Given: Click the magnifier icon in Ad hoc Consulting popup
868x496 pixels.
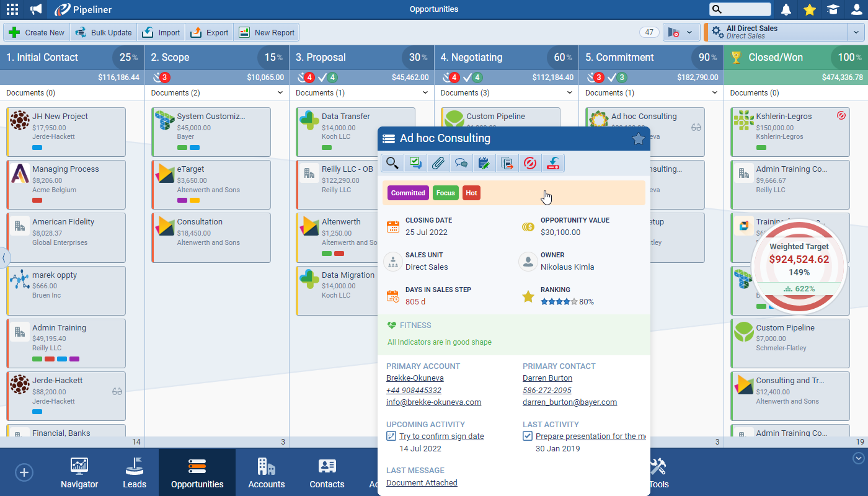Looking at the screenshot, I should click(392, 163).
